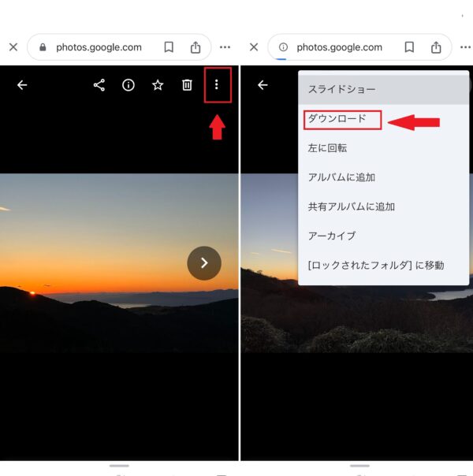Click the site info icon in right address bar
The height and width of the screenshot is (476, 473).
[x=283, y=47]
